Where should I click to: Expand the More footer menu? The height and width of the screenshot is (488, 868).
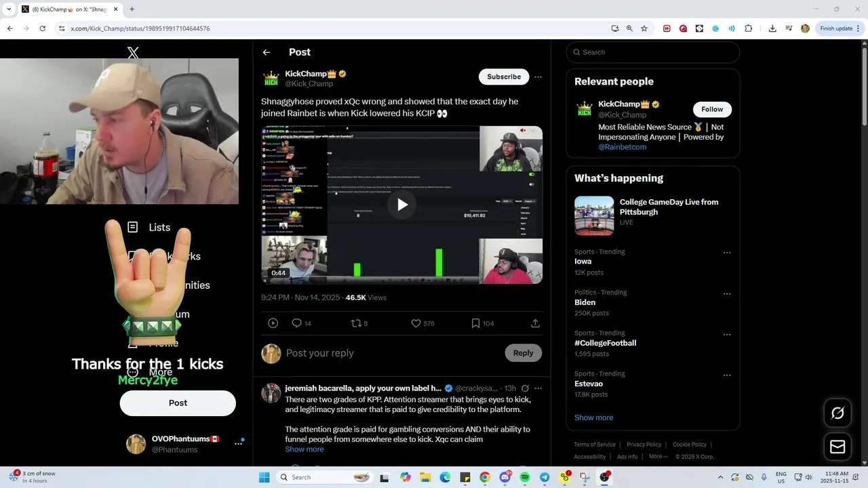[658, 456]
